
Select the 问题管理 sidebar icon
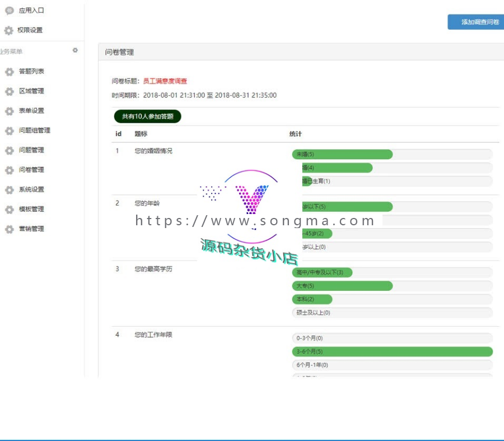pos(9,150)
